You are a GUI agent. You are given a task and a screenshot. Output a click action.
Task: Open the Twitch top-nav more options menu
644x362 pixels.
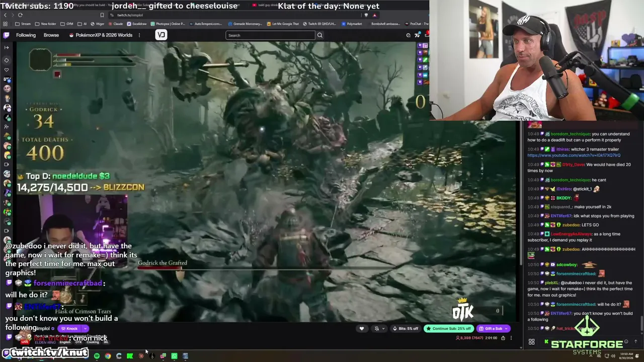point(139,35)
